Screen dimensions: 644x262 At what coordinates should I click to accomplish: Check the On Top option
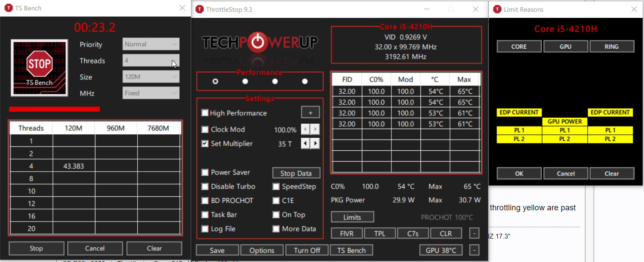(276, 215)
